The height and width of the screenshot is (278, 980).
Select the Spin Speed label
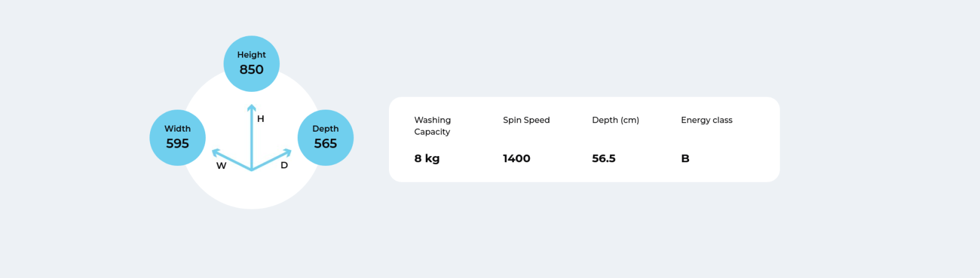(x=526, y=120)
